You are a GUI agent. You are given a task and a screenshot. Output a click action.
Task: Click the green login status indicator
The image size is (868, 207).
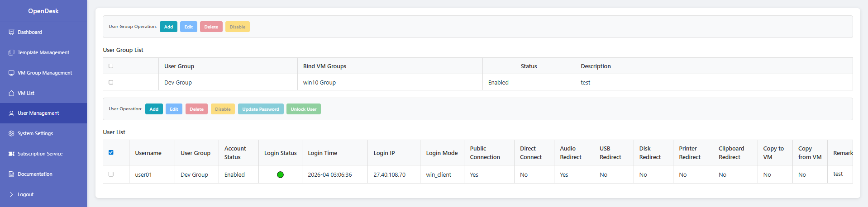pos(280,174)
